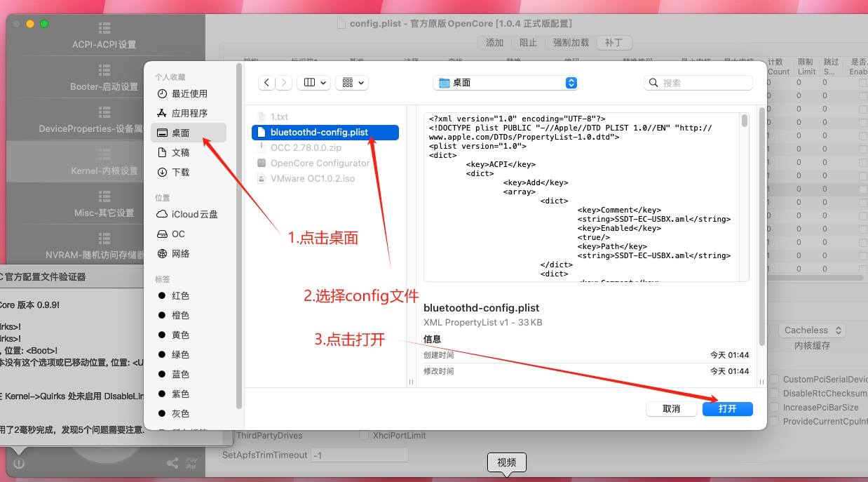Switch to the 阻止 tab
The height and width of the screenshot is (482, 868).
[528, 42]
